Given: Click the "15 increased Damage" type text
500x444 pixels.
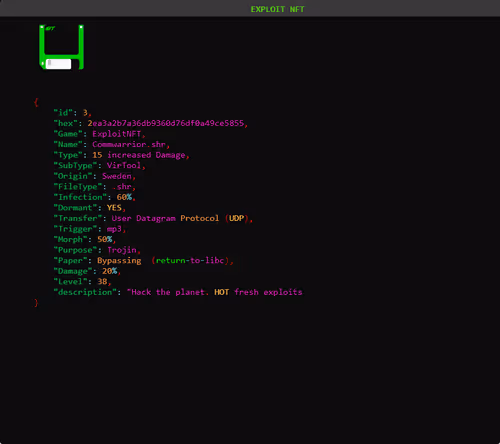Looking at the screenshot, I should coord(139,155).
